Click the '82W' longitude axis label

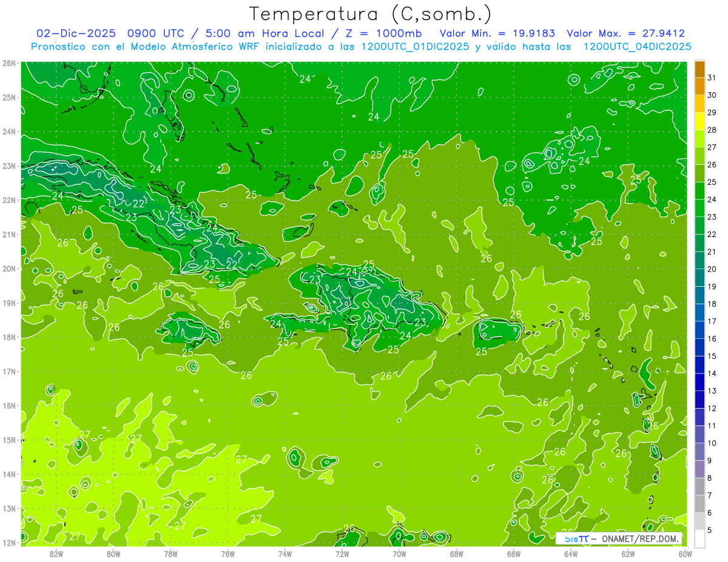tap(56, 554)
